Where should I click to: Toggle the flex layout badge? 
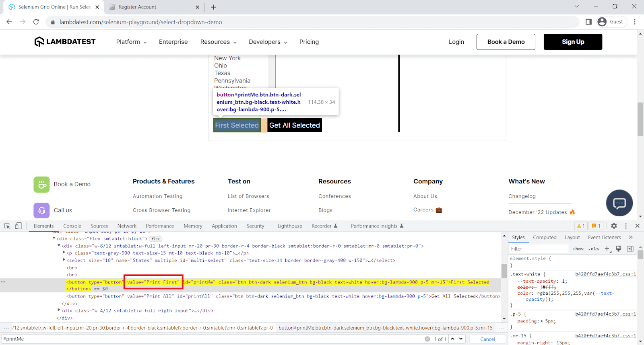click(156, 239)
